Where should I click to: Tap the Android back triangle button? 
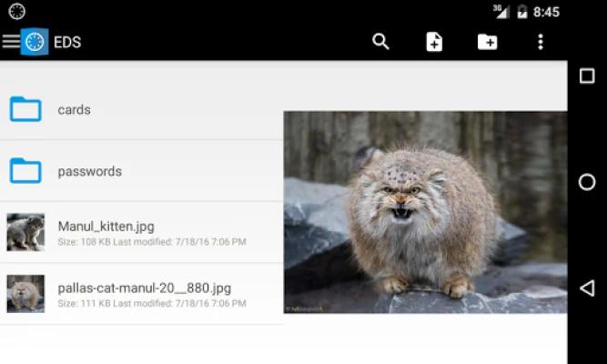point(587,288)
